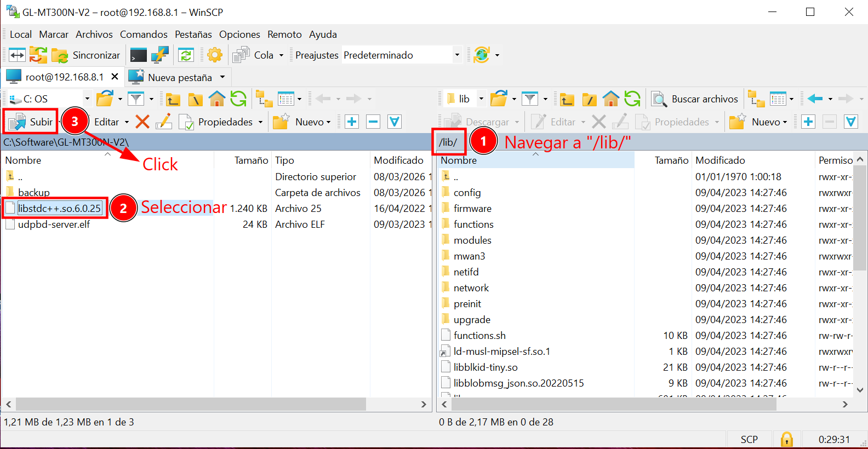
Task: Select the libstdc++.so.6.0.25 file
Action: point(59,209)
